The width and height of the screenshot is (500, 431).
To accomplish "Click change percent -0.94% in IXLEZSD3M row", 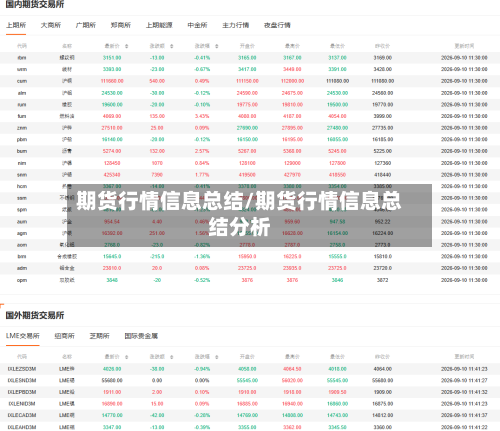I will (x=202, y=369).
